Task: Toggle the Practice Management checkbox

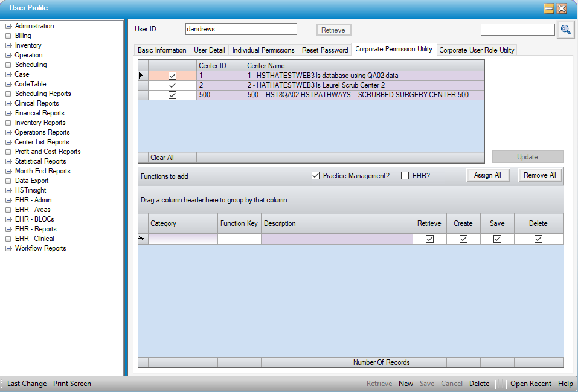Action: (315, 176)
